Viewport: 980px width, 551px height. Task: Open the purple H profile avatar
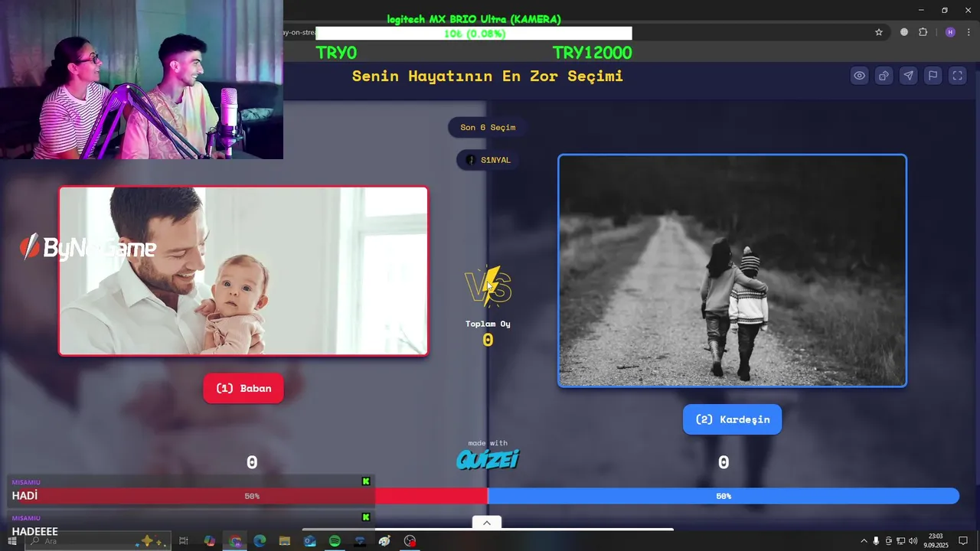(950, 32)
